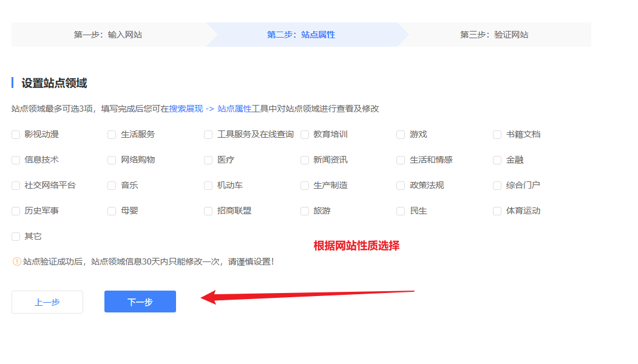Check the 游戏 option
The width and height of the screenshot is (638, 364).
pos(401,135)
